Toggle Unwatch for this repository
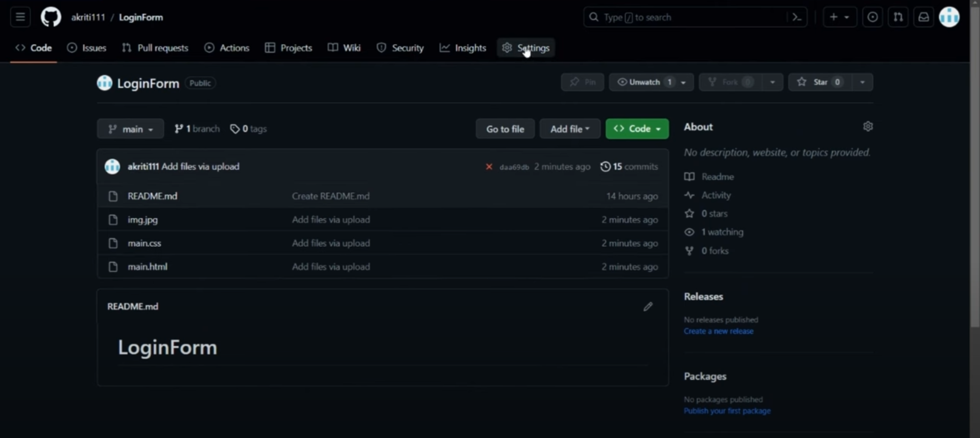 click(x=644, y=82)
